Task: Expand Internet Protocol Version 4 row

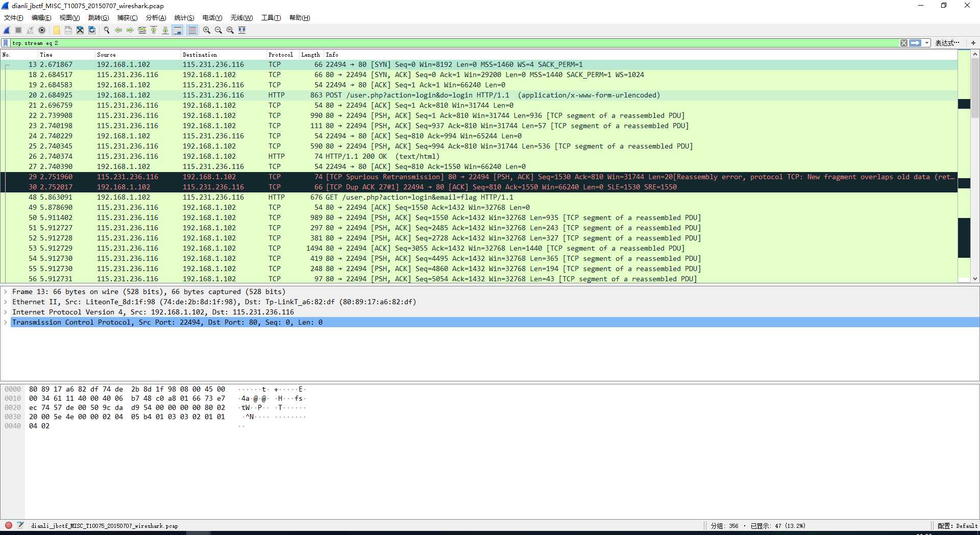Action: coord(6,312)
